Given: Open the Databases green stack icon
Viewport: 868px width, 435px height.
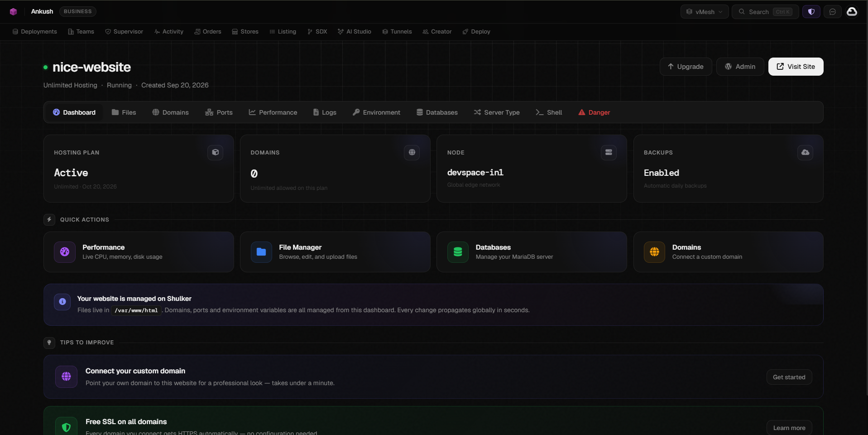Looking at the screenshot, I should [458, 252].
